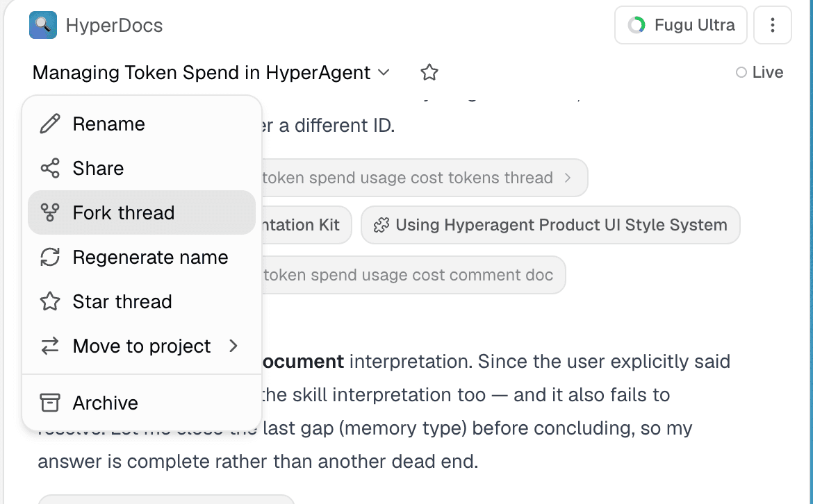Open the three-dot more options menu
813x504 pixels.
click(772, 25)
